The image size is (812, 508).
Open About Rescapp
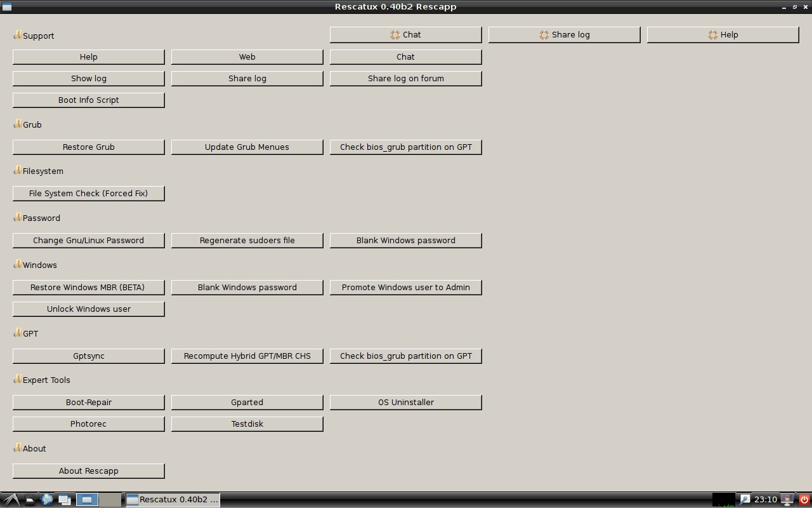(88, 471)
